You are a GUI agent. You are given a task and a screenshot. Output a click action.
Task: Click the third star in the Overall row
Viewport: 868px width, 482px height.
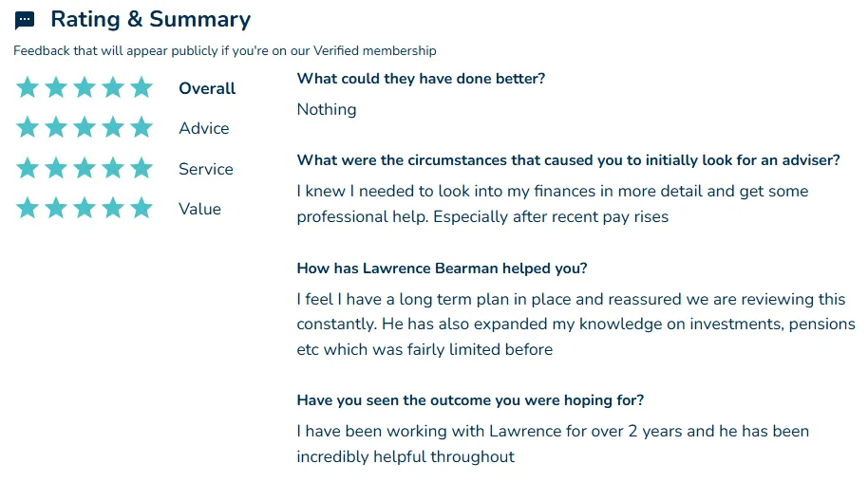click(85, 87)
